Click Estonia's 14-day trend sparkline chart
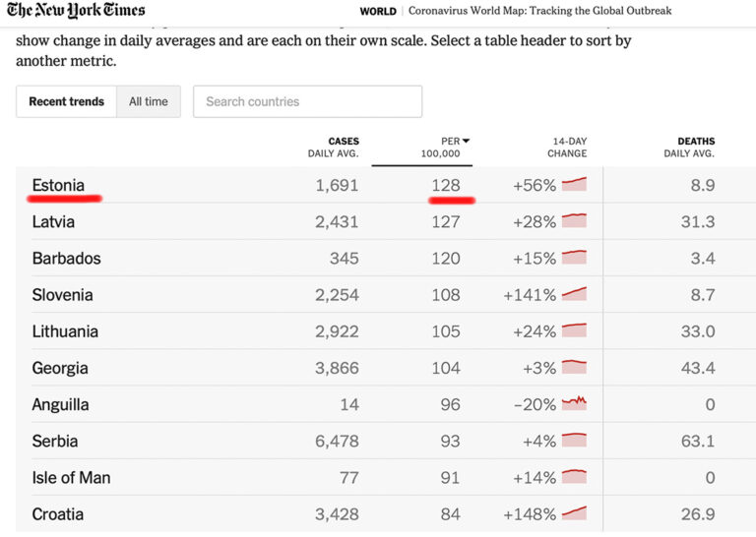Screen dimensions: 756x537 point(574,184)
